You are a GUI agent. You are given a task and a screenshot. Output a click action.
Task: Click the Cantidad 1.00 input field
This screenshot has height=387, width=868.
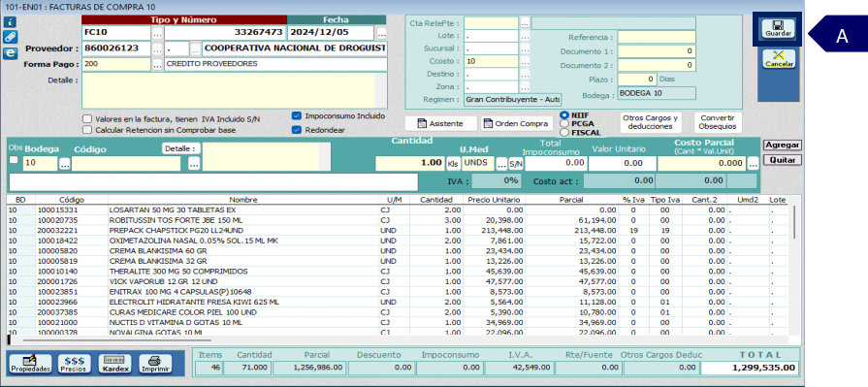tap(409, 164)
